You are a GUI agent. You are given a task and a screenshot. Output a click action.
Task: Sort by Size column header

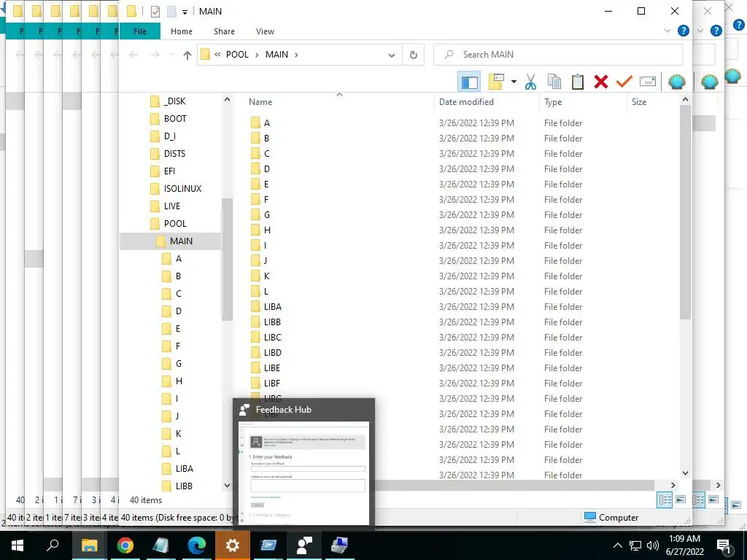point(639,102)
